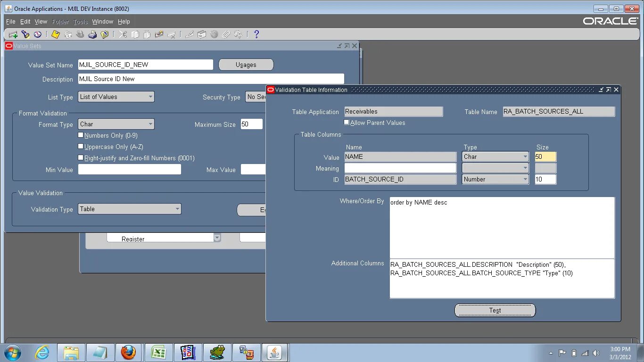This screenshot has height=362, width=644.
Task: Open the Edit menu
Action: pyautogui.click(x=25, y=22)
